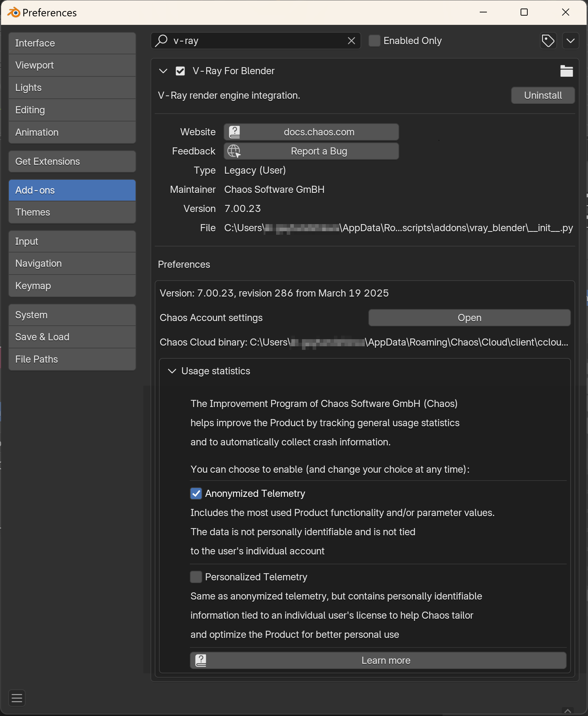Click the Version 7.00.23 value

(x=243, y=209)
